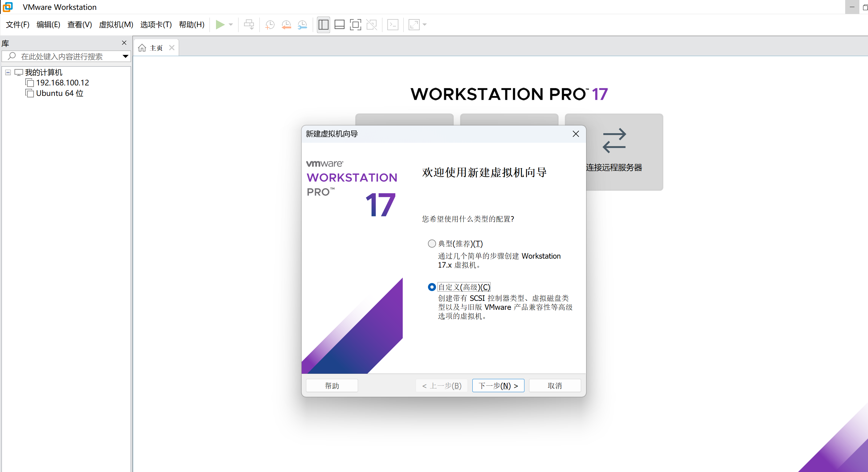868x472 pixels.
Task: Click the 取消 button in the wizard
Action: coord(555,385)
